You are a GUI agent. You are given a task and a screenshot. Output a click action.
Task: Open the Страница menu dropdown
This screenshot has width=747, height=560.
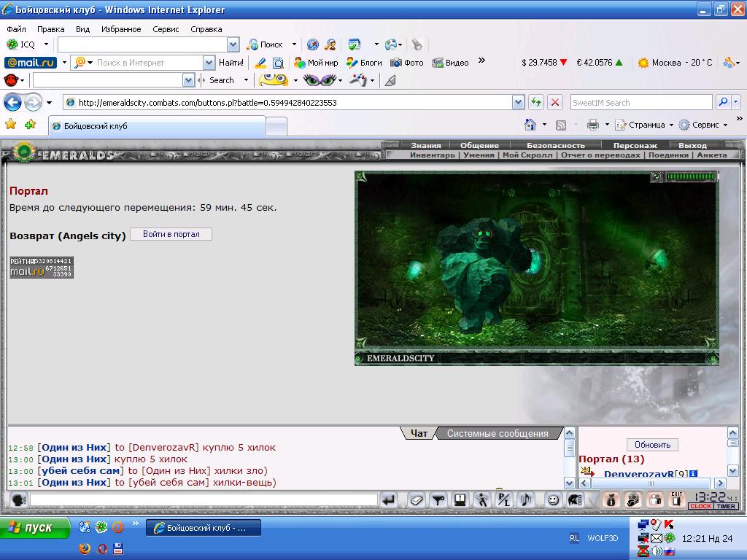(671, 125)
